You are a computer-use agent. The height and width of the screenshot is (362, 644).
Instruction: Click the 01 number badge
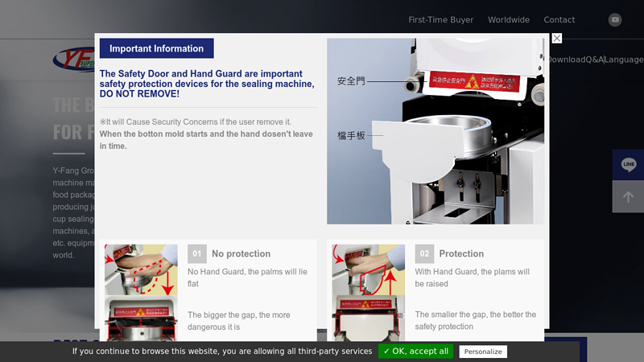point(197,253)
